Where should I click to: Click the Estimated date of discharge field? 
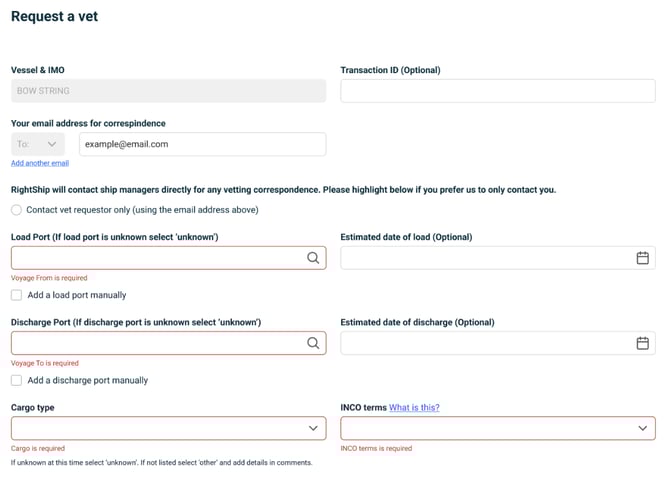coord(485,343)
